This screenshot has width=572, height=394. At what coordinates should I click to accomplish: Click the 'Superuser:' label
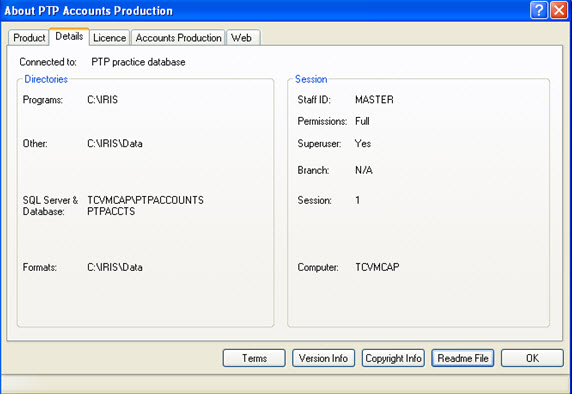(x=319, y=143)
